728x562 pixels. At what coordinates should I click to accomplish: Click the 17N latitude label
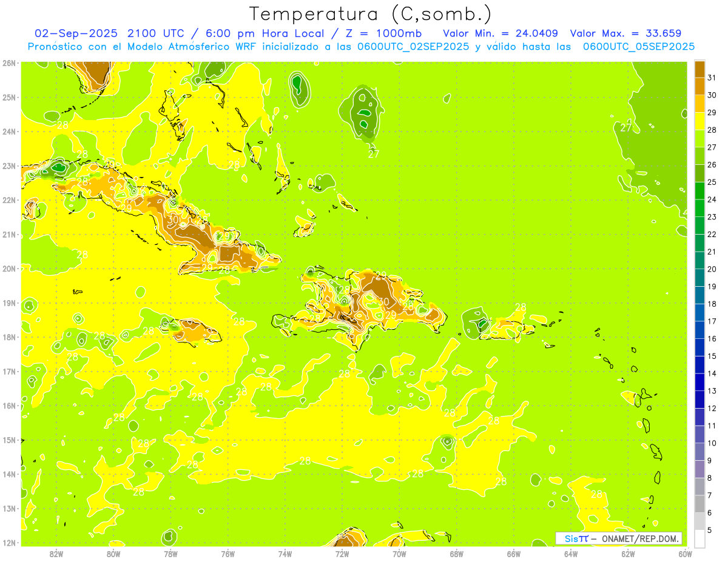pos(9,371)
